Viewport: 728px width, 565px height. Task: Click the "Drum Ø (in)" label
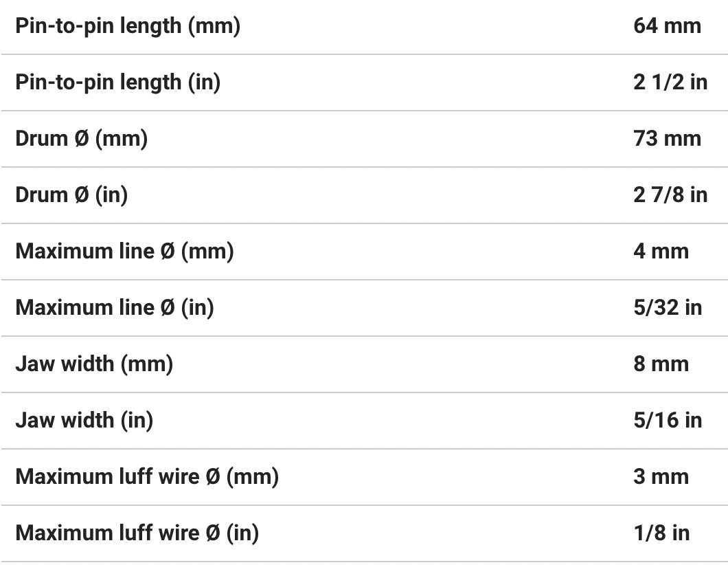pos(71,195)
